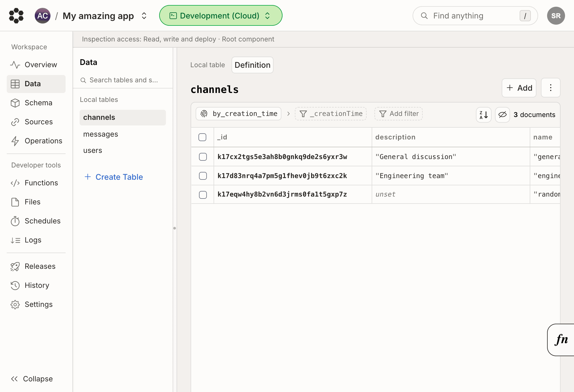Open Schema page from sidebar

pos(36,103)
